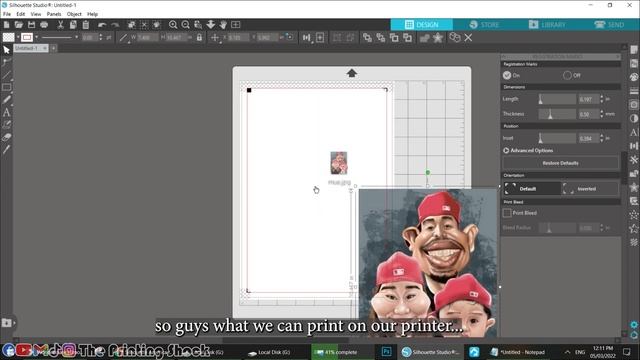Toggle the aspect ratio lock icon
The width and height of the screenshot is (640, 360).
(199, 38)
